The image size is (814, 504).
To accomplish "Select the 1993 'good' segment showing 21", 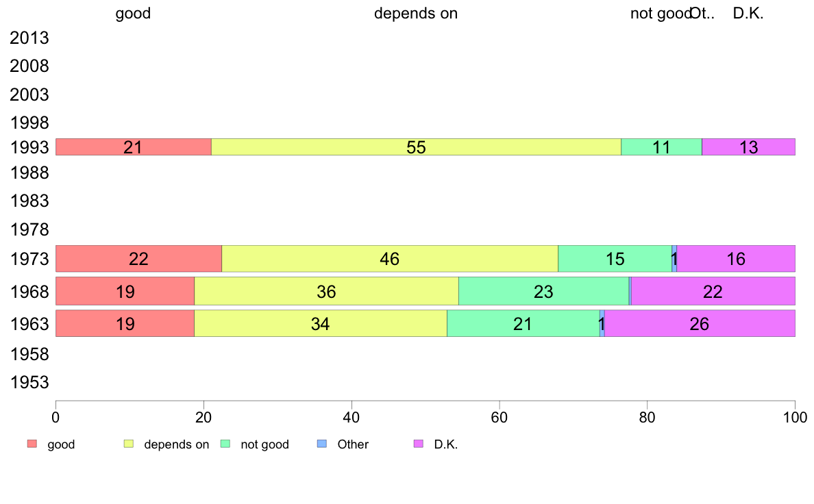I will pos(133,147).
